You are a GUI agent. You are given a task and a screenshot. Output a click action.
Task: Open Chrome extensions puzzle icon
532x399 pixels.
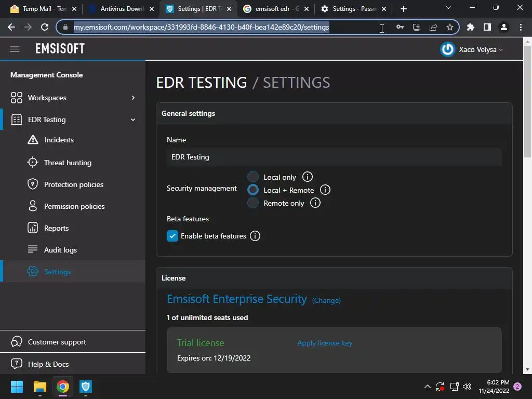point(471,27)
